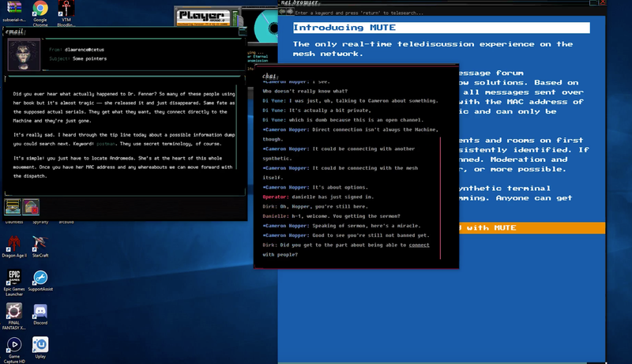Click the telesearch keyword input field
Viewport: 632px width, 364px height.
447,13
